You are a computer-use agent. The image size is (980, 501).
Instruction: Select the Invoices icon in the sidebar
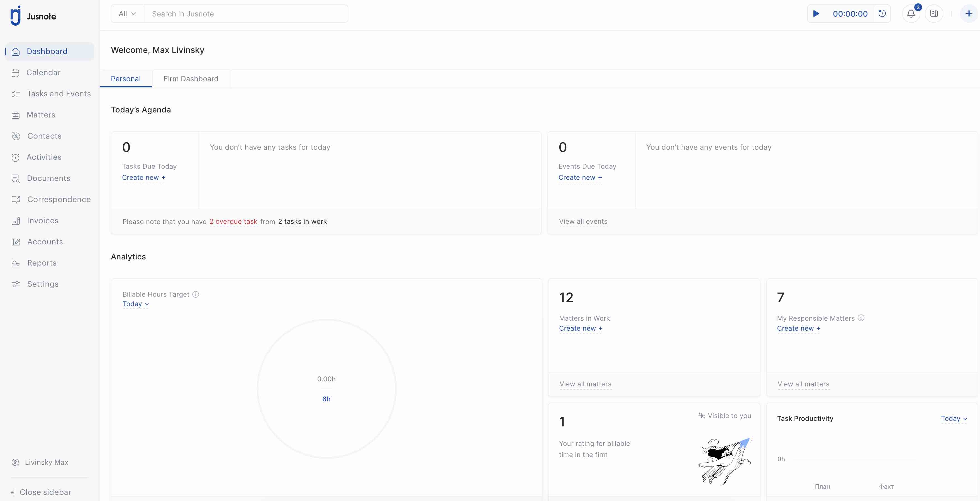(x=16, y=220)
